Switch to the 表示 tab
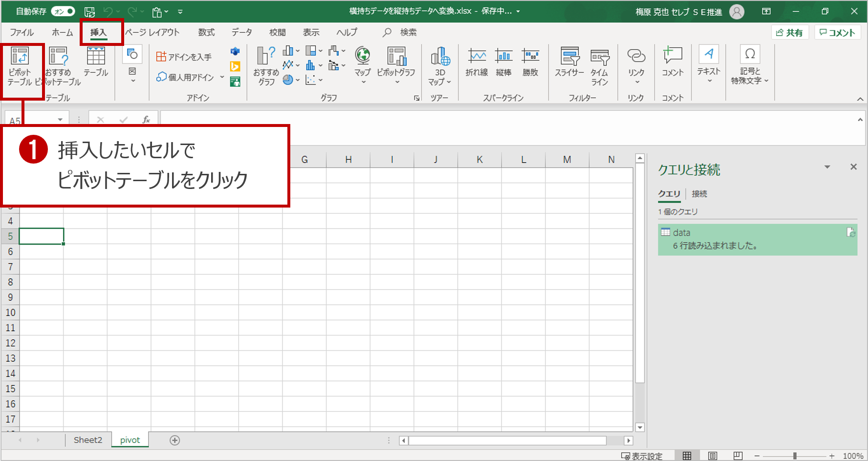 [311, 32]
